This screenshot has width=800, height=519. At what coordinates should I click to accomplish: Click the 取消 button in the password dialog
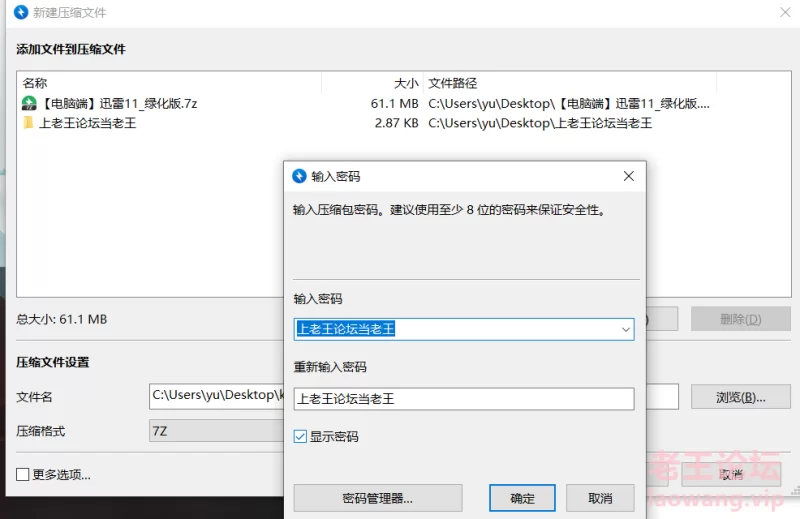(x=601, y=498)
